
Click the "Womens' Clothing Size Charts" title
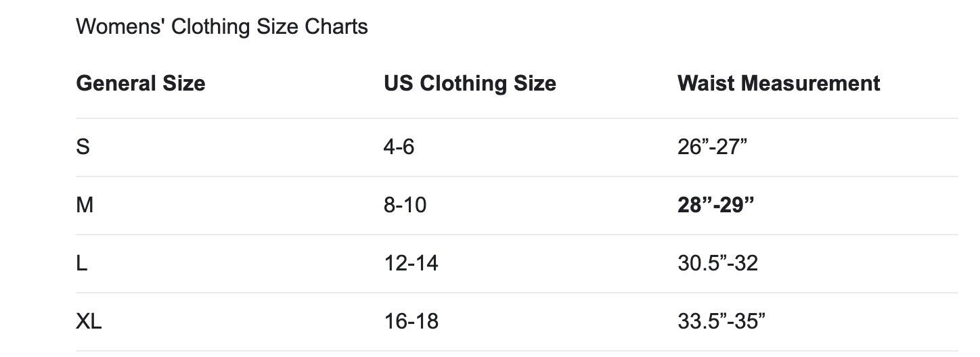coord(221,27)
